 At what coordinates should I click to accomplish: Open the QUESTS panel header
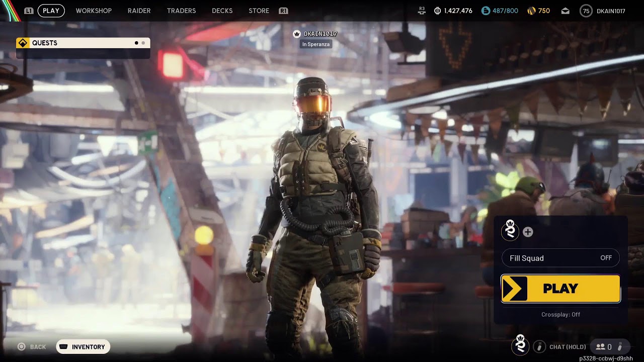coord(83,43)
